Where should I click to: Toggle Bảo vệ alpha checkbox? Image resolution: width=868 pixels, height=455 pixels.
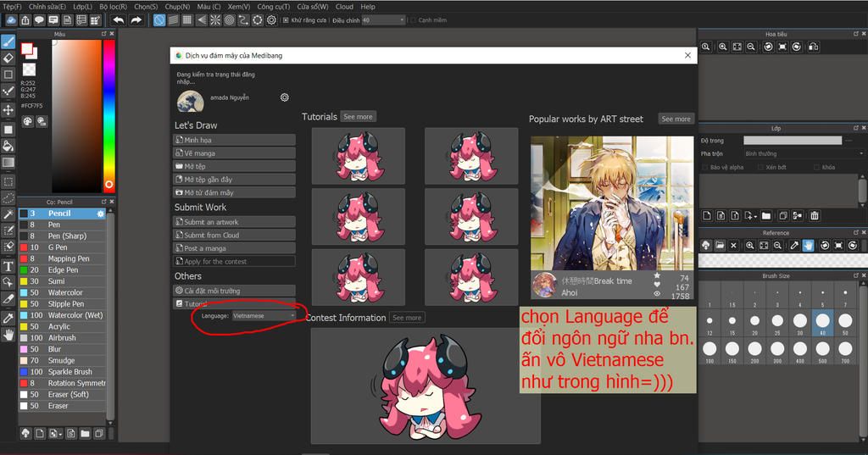pyautogui.click(x=704, y=167)
